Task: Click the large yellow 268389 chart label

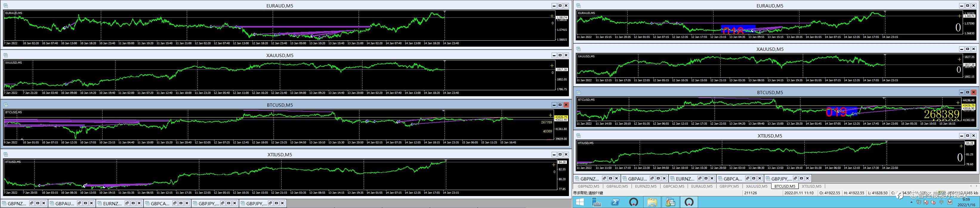Action: click(x=942, y=114)
